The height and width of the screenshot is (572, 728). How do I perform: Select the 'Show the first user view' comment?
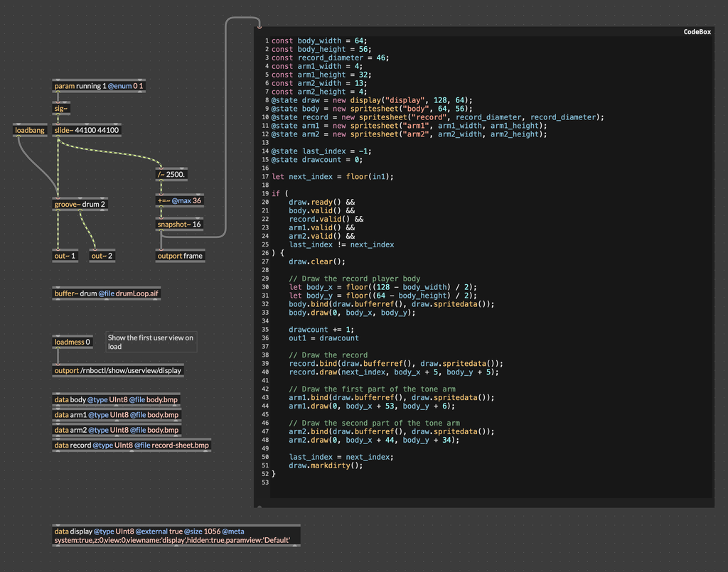tap(151, 342)
